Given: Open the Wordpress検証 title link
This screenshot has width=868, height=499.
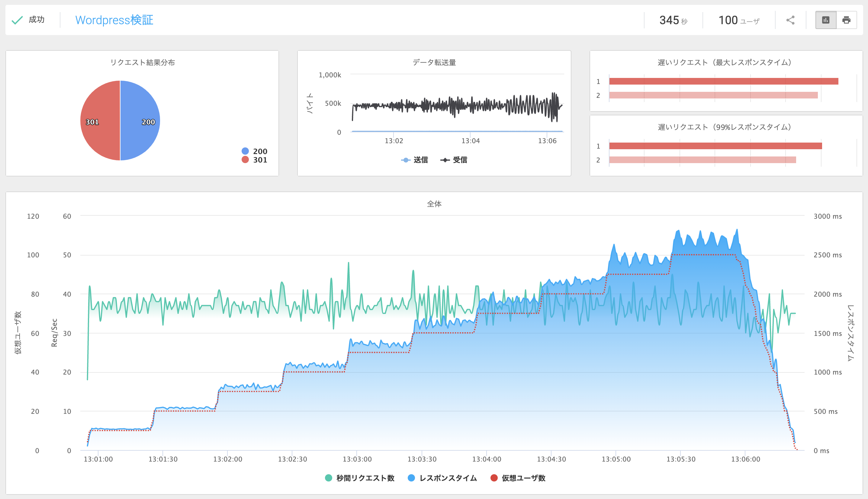Looking at the screenshot, I should (114, 20).
